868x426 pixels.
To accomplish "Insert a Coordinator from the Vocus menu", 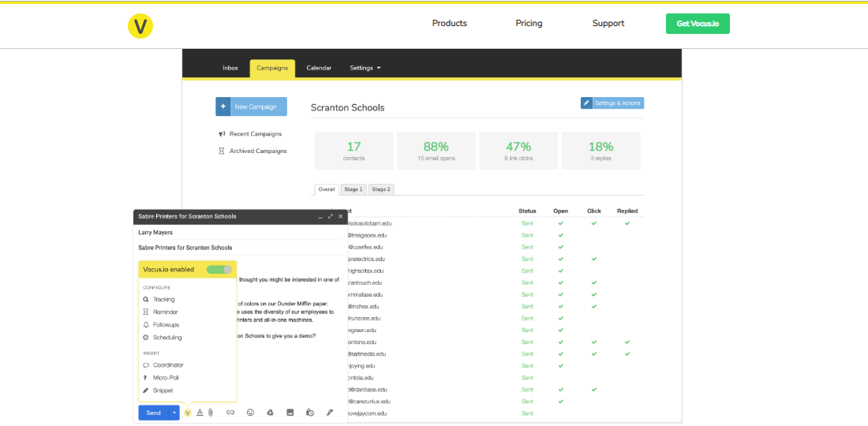I will pos(168,365).
